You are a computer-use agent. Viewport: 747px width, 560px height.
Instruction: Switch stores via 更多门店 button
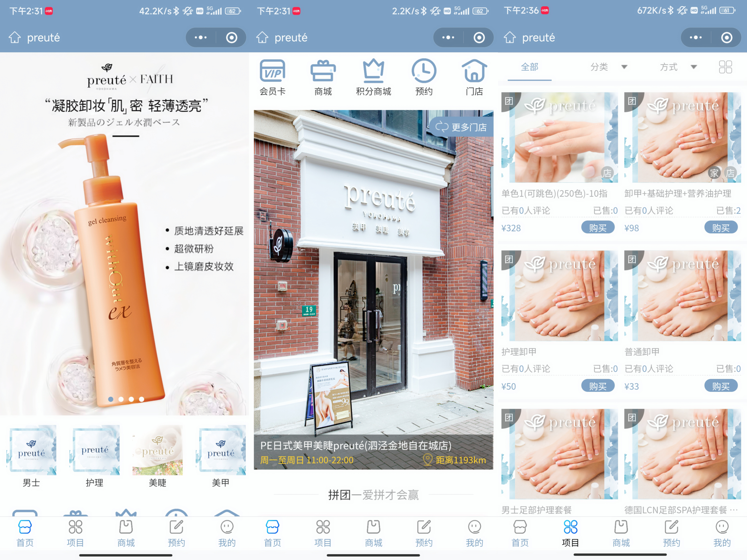coord(461,127)
